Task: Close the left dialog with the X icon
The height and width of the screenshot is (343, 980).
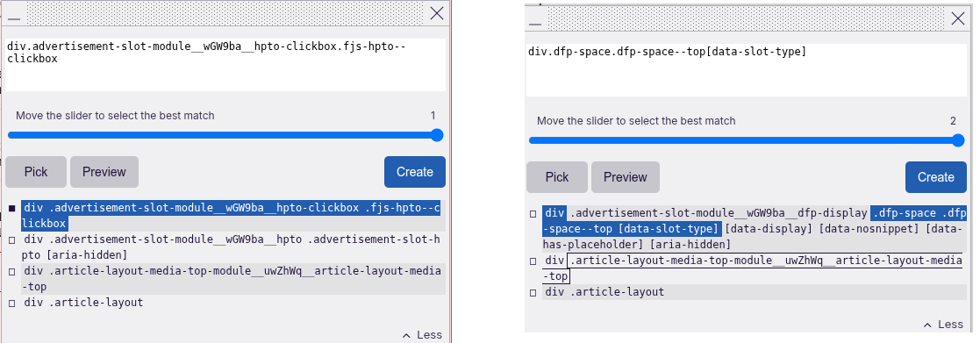Action: tap(437, 13)
